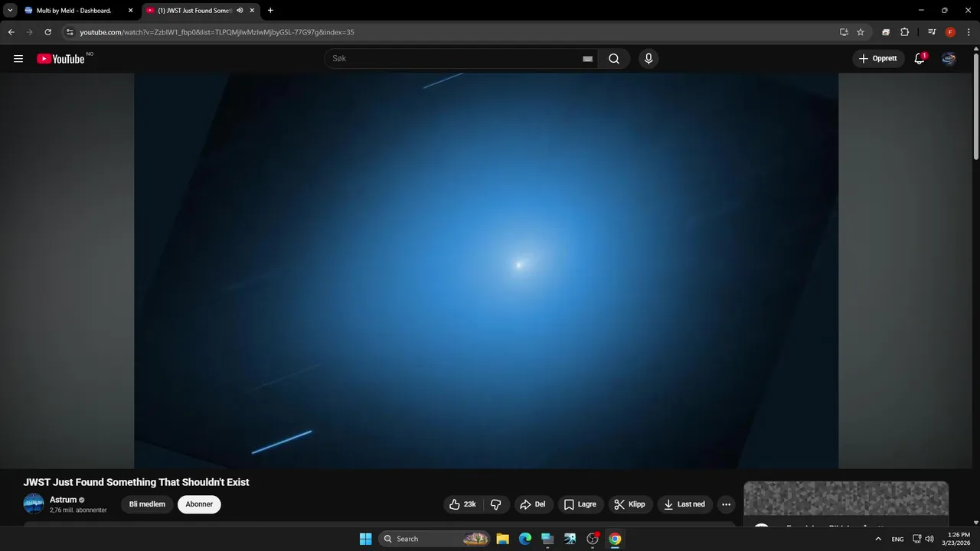
Task: Switch to Multi by Meld Dashboard tab
Action: coord(73,11)
